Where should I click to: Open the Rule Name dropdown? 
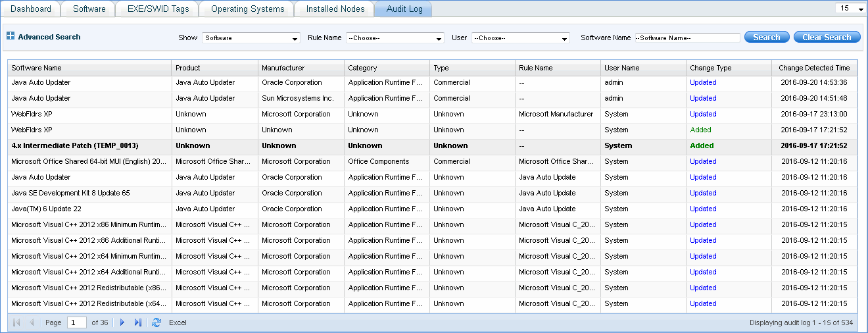point(395,38)
